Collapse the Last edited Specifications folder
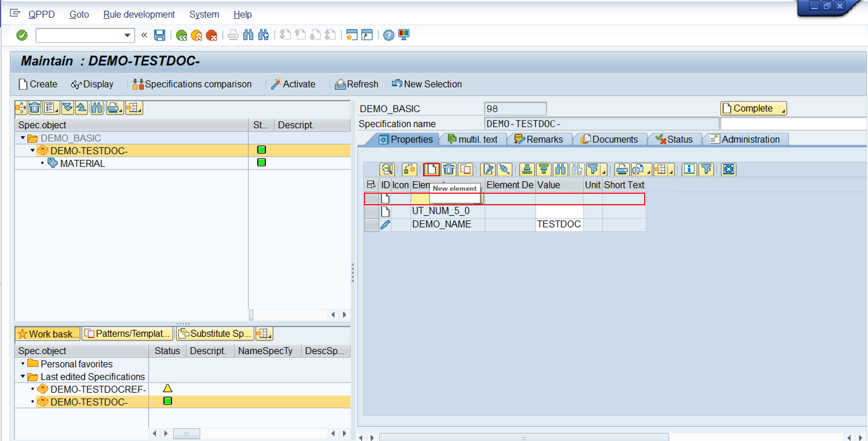 coord(23,376)
